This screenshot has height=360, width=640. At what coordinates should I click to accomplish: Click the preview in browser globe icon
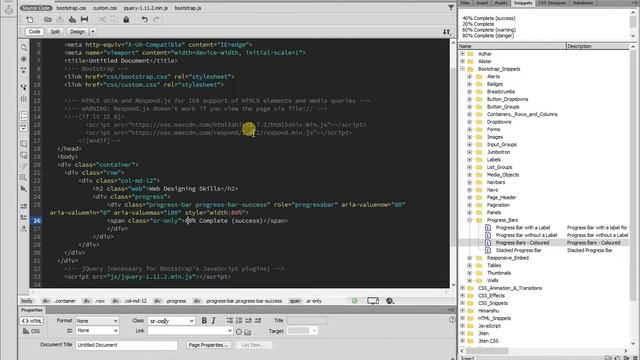coord(390,301)
